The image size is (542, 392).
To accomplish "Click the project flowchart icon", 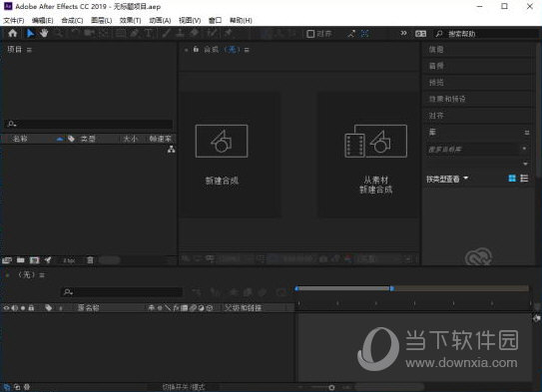I will pos(171,150).
